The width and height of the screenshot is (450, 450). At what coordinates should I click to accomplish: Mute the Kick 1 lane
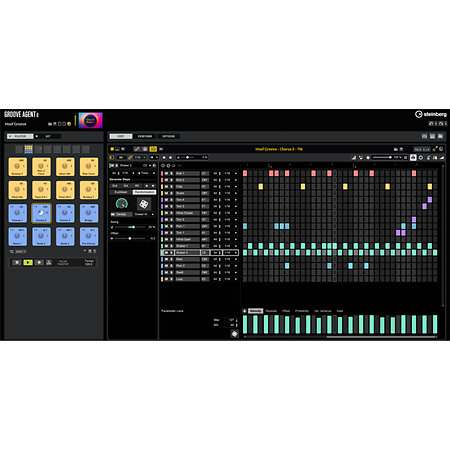[167, 173]
